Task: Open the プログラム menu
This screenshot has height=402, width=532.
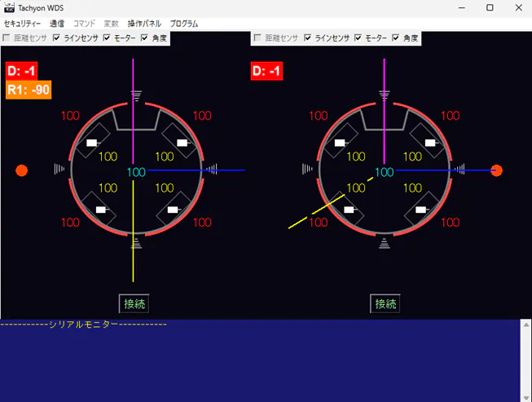Action: pos(183,24)
